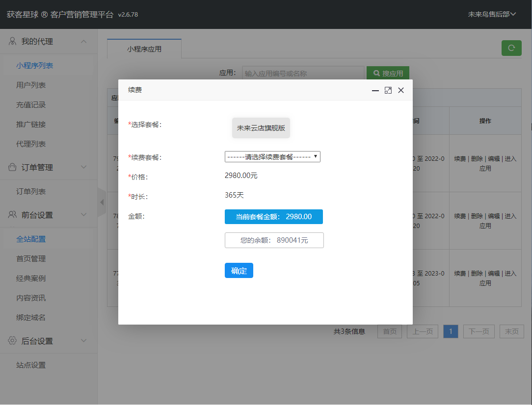
Task: Click the 应用 search input field
Action: 303,74
